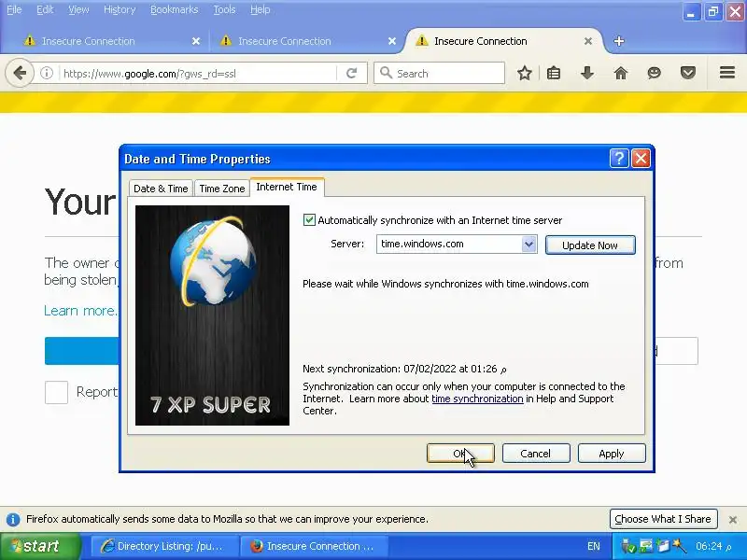Open the View menu
This screenshot has width=747, height=560.
pos(78,9)
